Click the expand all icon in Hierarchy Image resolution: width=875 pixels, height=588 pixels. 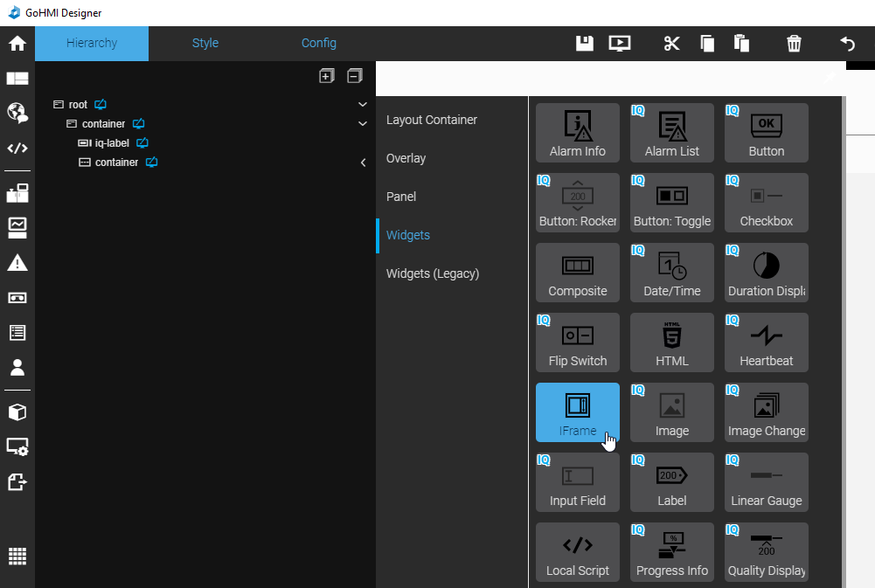point(326,76)
